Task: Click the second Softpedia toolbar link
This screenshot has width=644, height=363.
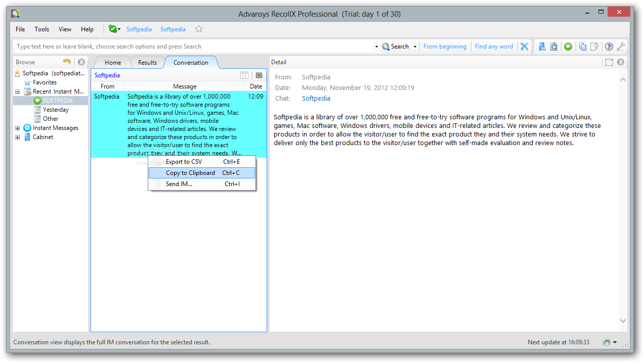Action: click(173, 29)
